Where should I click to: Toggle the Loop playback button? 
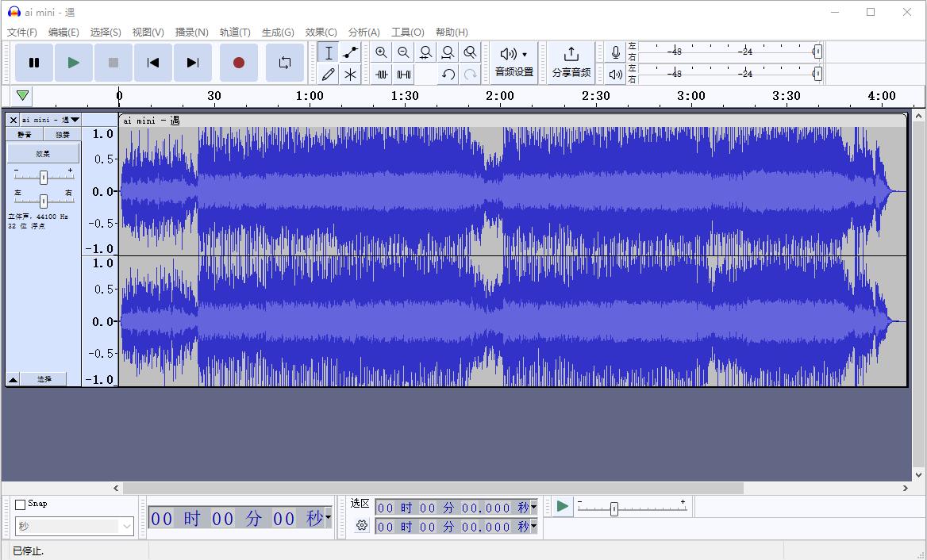(x=284, y=63)
